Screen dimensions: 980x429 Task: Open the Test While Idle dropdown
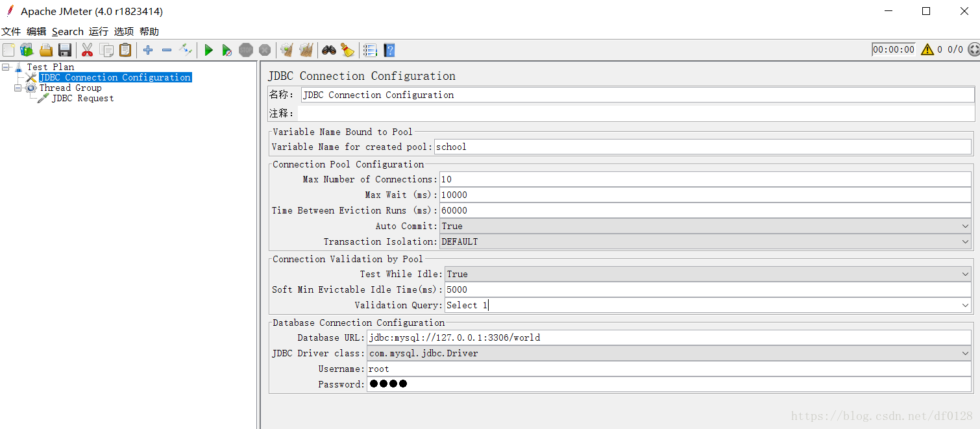click(x=965, y=274)
